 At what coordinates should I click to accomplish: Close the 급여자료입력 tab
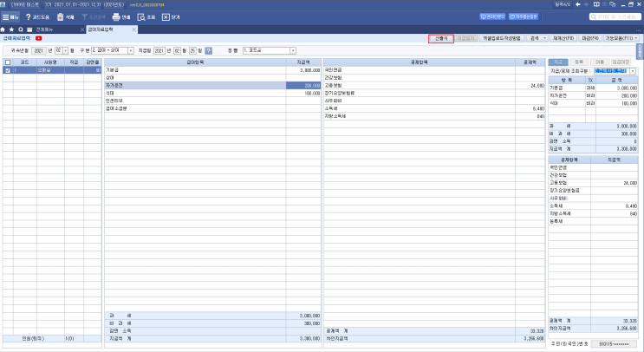pos(133,30)
